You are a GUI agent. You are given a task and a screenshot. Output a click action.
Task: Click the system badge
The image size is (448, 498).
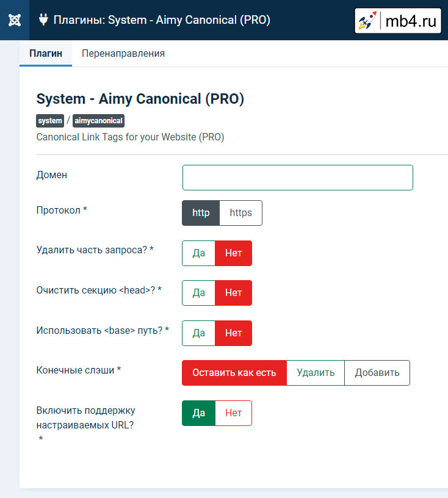coord(50,121)
